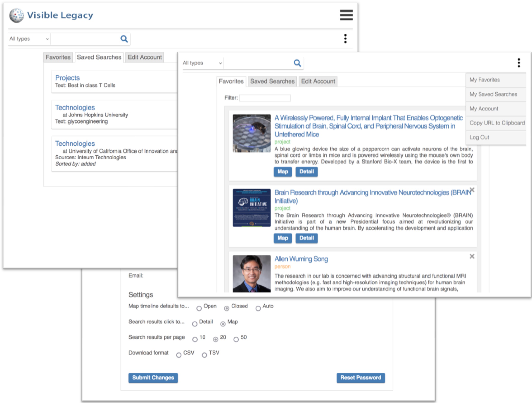Open the hamburger menu icon
532x403 pixels.
346,15
